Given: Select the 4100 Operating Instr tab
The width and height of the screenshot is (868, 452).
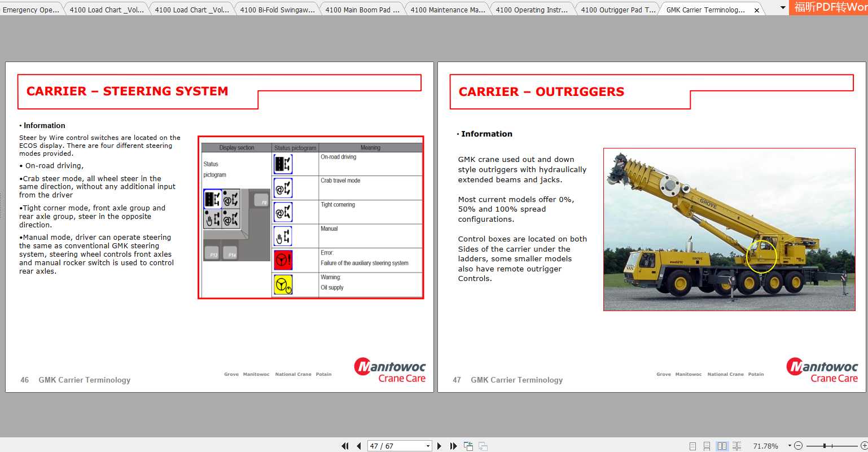Looking at the screenshot, I should 531,9.
